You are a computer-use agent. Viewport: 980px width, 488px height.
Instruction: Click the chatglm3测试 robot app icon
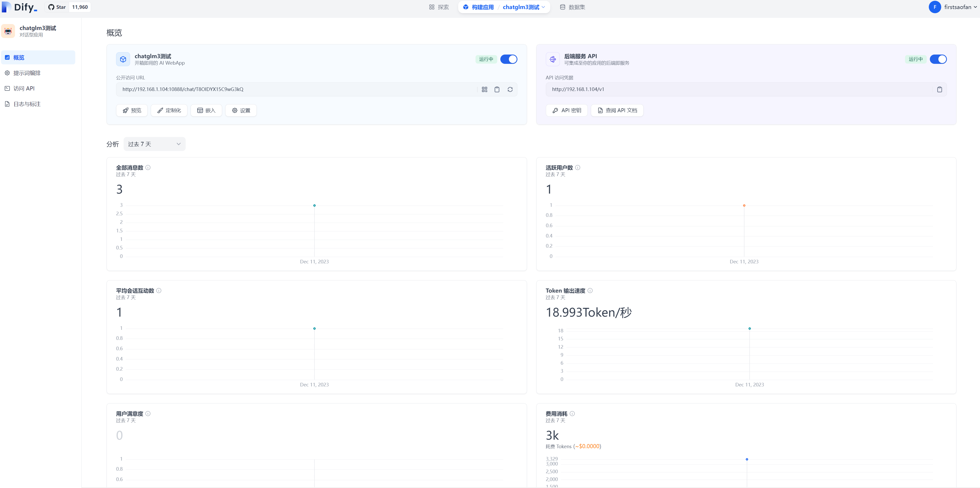point(8,31)
